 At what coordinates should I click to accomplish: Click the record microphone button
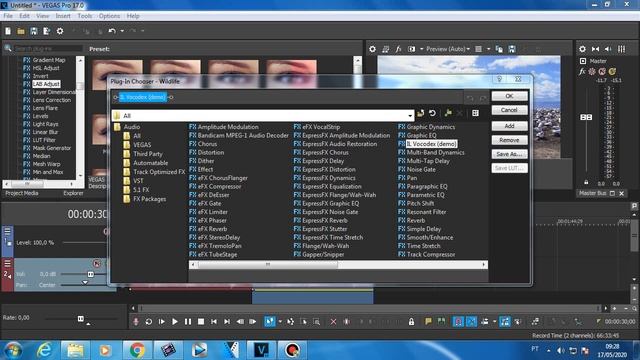click(x=136, y=322)
